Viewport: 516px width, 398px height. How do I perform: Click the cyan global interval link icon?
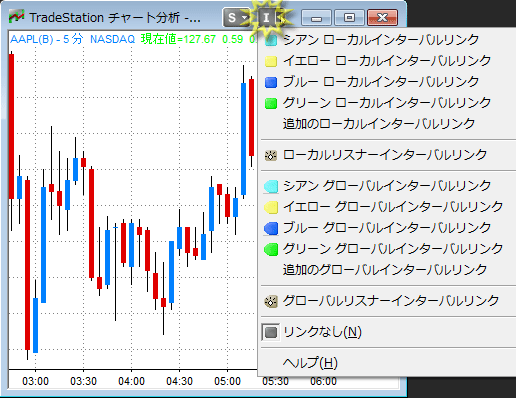[271, 186]
